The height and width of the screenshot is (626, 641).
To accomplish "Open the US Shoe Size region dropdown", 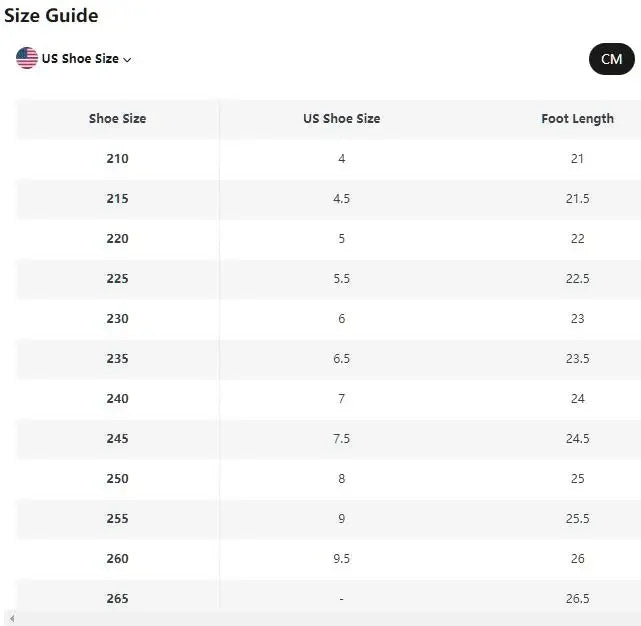I will point(80,59).
